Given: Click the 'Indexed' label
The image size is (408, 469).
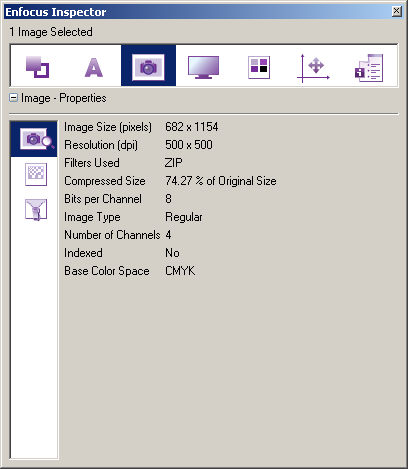Looking at the screenshot, I should 83,253.
